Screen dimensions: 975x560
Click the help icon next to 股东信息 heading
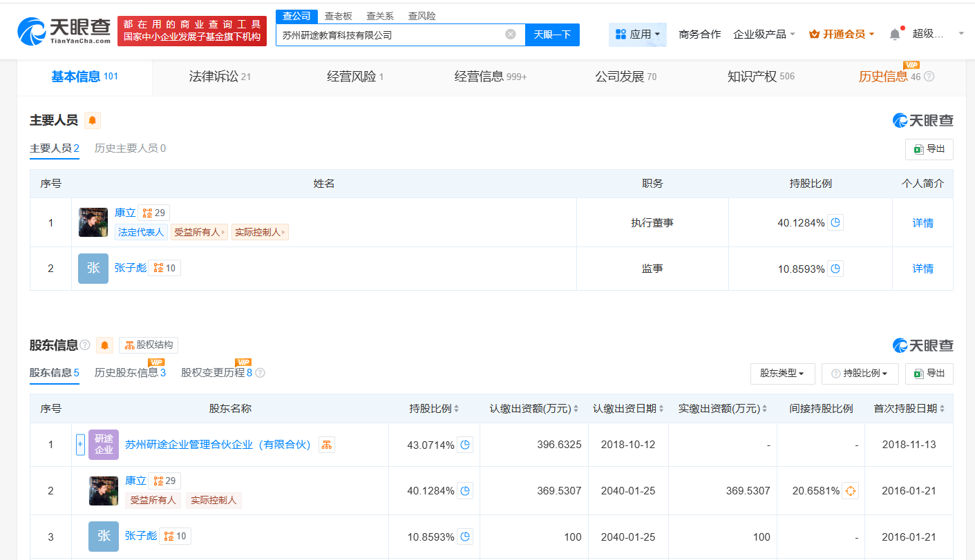pos(85,345)
